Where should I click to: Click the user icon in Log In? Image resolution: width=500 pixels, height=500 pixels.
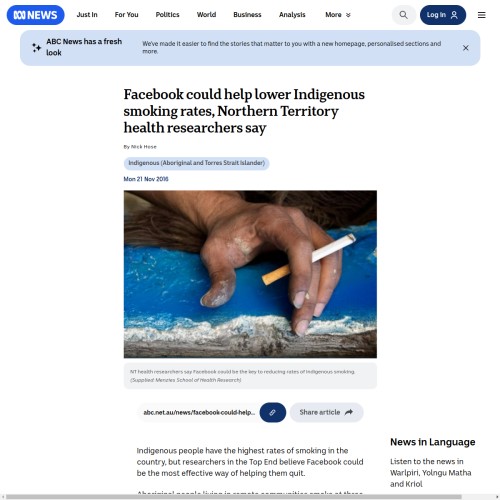(x=454, y=15)
